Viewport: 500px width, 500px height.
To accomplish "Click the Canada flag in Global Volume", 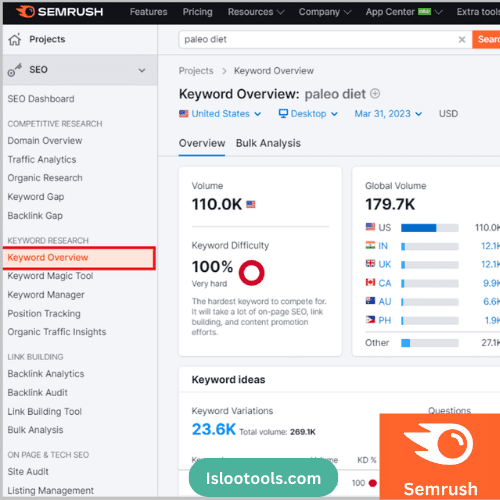I will point(370,282).
